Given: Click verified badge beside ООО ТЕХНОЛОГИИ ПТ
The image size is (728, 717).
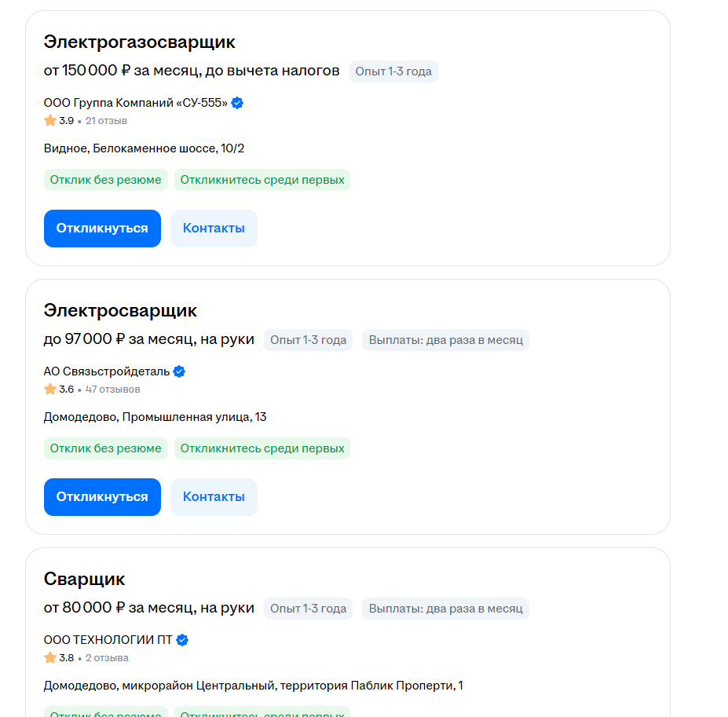Looking at the screenshot, I should pyautogui.click(x=182, y=640).
